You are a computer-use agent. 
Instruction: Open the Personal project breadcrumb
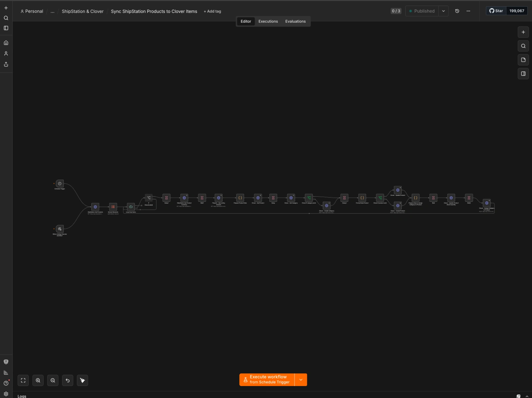point(32,11)
